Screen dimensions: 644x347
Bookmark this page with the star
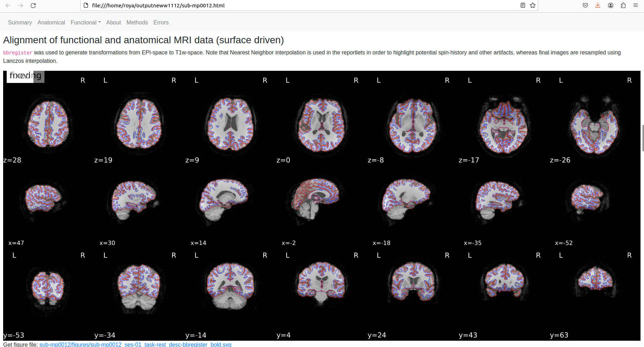click(x=533, y=5)
